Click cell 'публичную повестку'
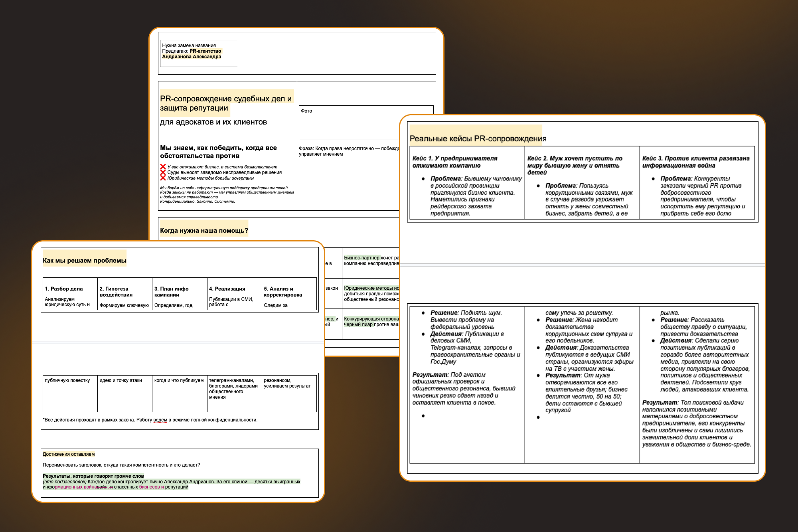The image size is (798, 532). point(70,394)
